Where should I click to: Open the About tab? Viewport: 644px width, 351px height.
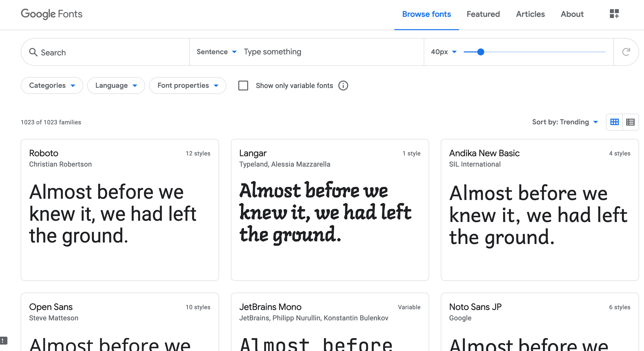point(572,14)
